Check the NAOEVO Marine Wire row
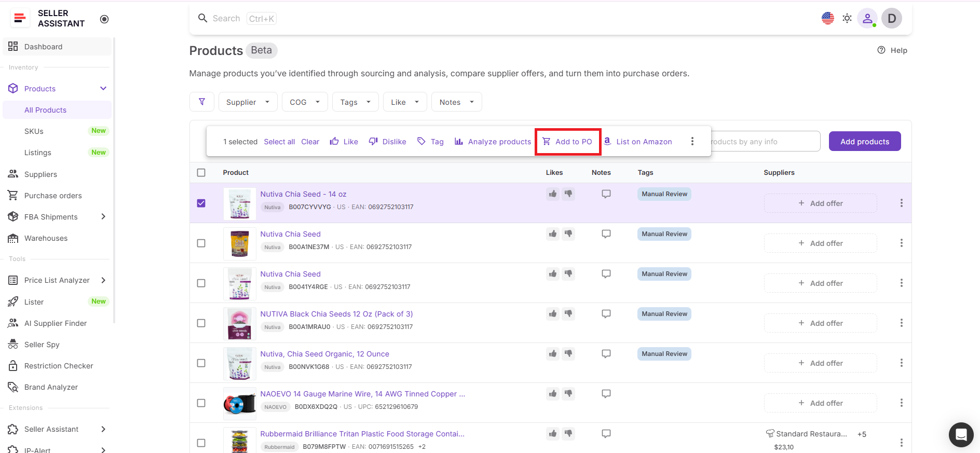 tap(201, 403)
